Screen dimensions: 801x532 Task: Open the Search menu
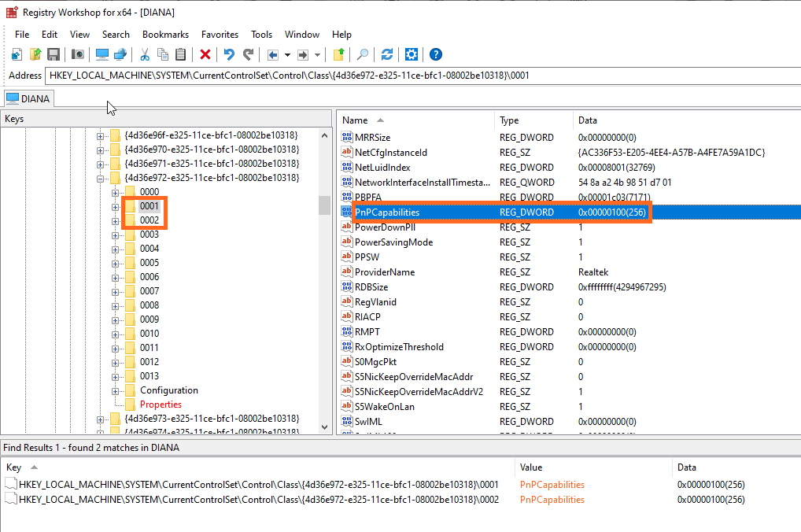click(x=116, y=35)
